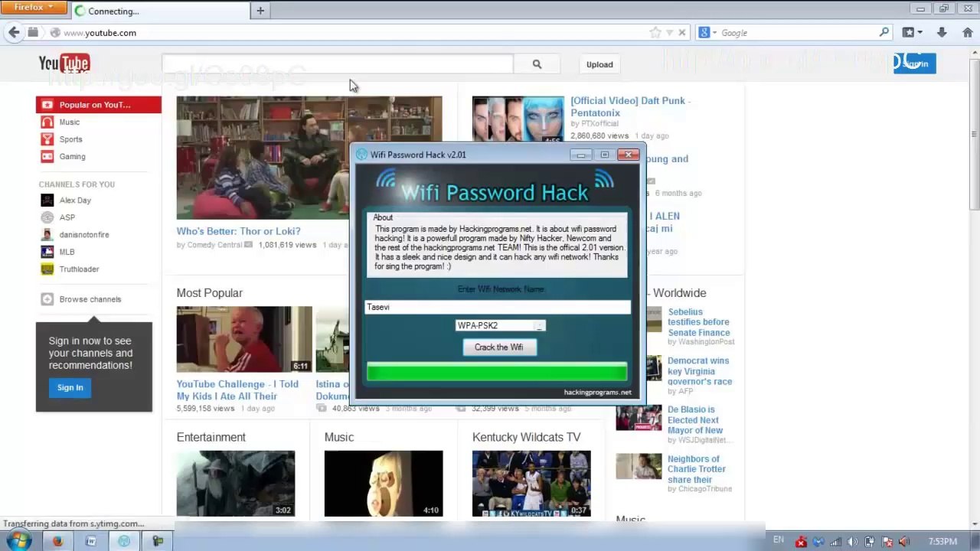Open the Entertainment video thumbnail lasting 3:02
Viewport: 980px width, 551px height.
tap(235, 483)
